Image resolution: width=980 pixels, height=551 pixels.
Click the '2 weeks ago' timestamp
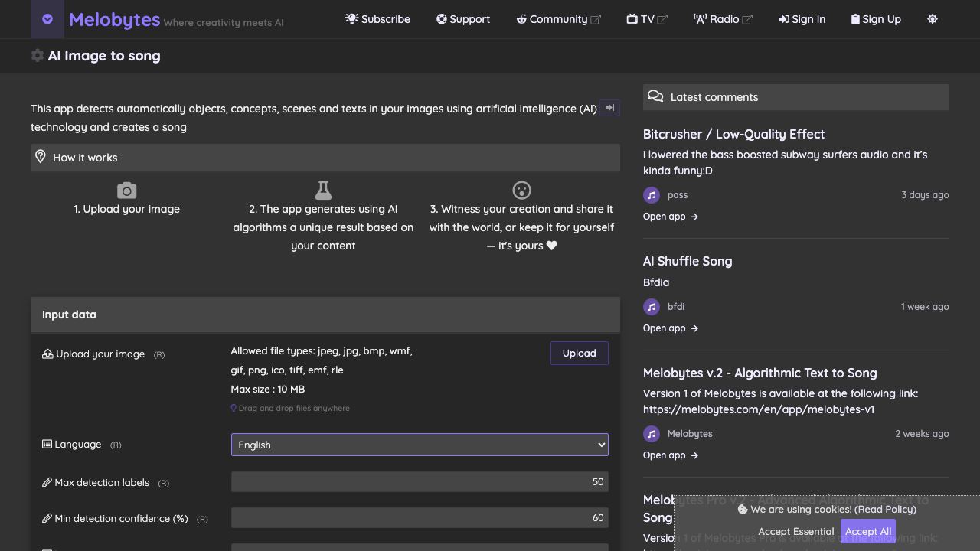922,434
